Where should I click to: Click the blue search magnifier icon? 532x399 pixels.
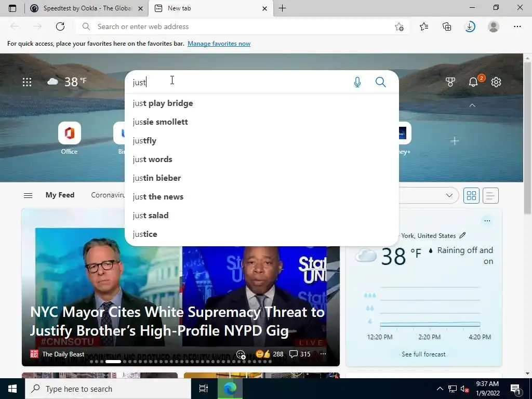tap(381, 82)
